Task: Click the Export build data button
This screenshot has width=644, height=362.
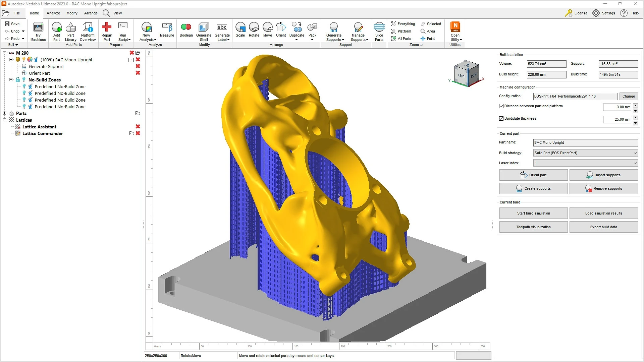Action: 604,227
